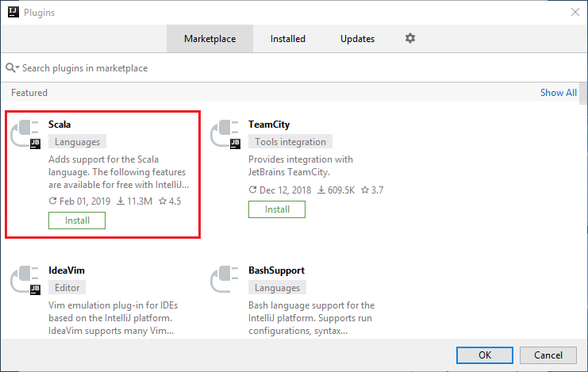The width and height of the screenshot is (588, 372).
Task: Click the search magnifier options icon
Action: click(13, 68)
